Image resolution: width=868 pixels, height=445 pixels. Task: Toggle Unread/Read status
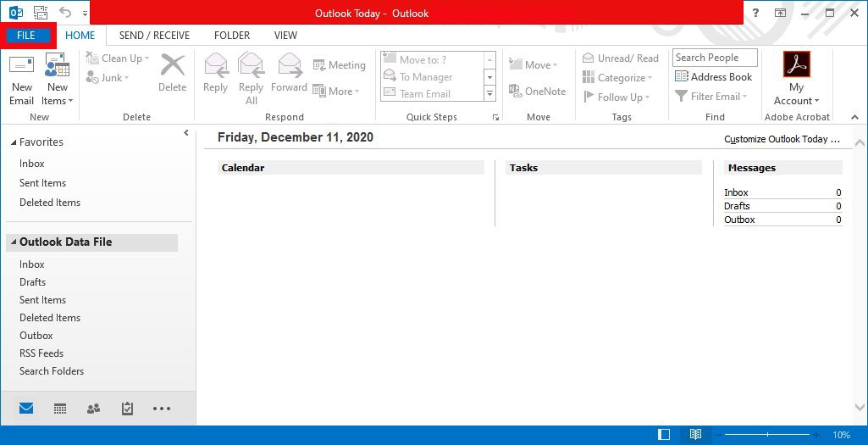pos(621,58)
